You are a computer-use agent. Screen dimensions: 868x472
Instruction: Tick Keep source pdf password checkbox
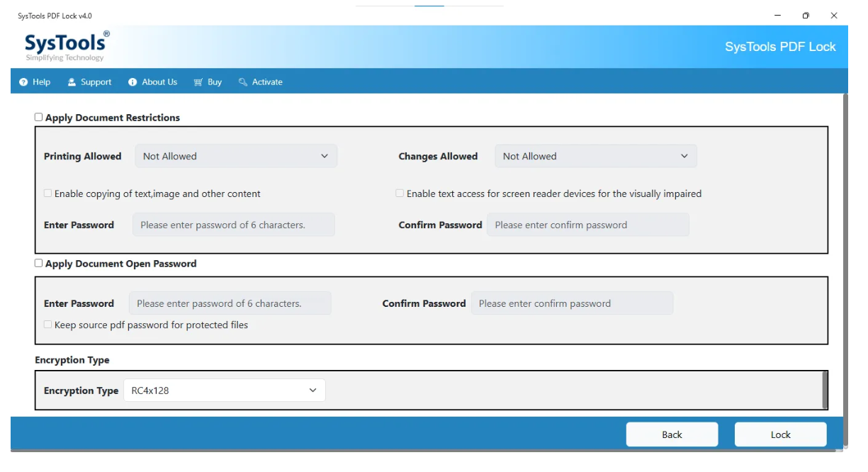click(48, 325)
